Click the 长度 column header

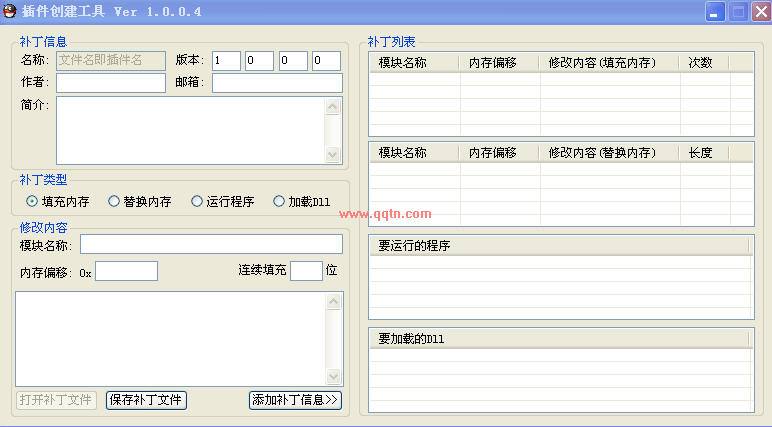click(704, 153)
